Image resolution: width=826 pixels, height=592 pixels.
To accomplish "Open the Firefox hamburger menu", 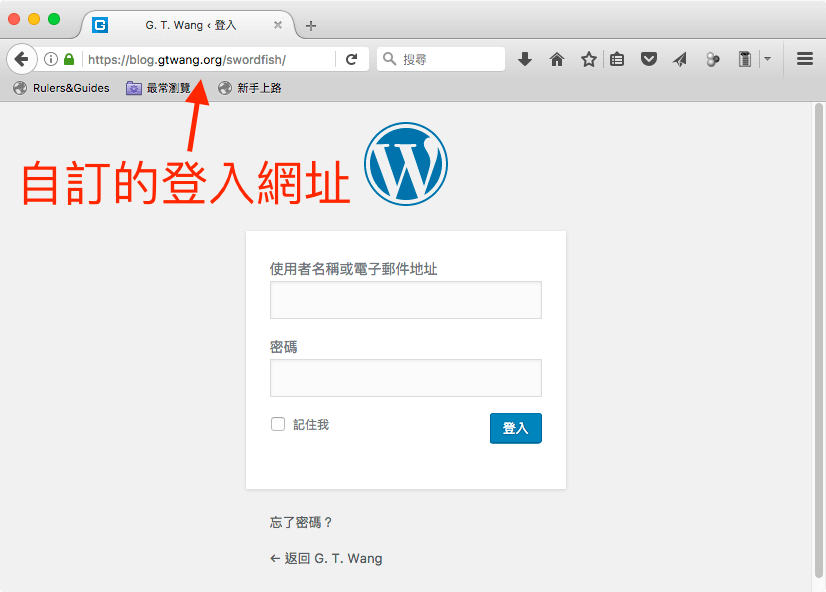I will [x=805, y=58].
